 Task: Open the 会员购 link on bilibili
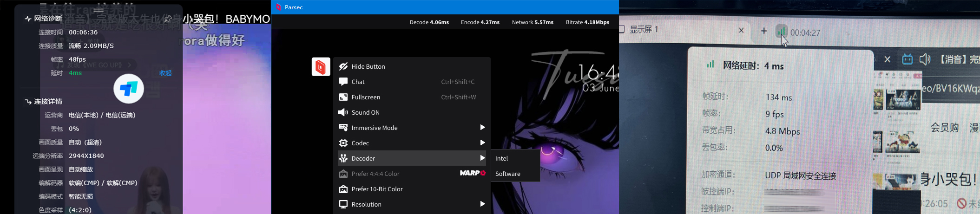pos(944,128)
